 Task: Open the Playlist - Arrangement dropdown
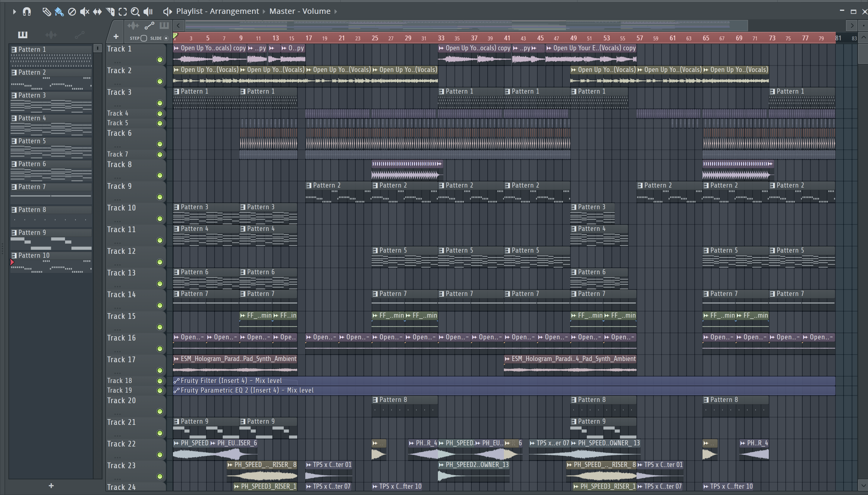pos(217,11)
